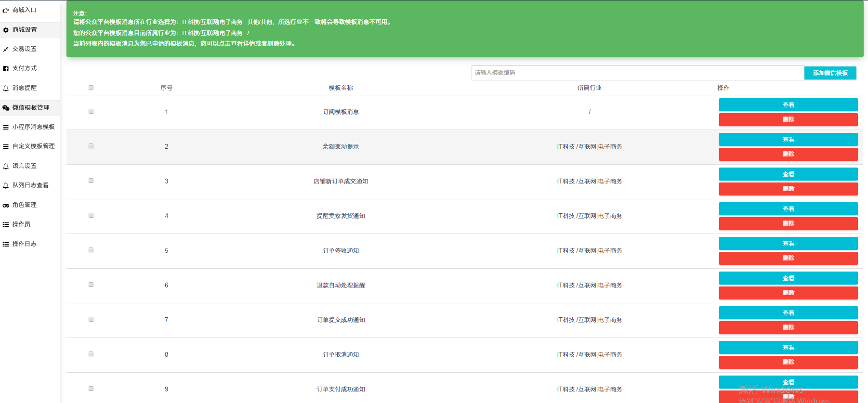868x403 pixels.
Task: Delete the 提醒卖家发货通知 template
Action: [788, 223]
